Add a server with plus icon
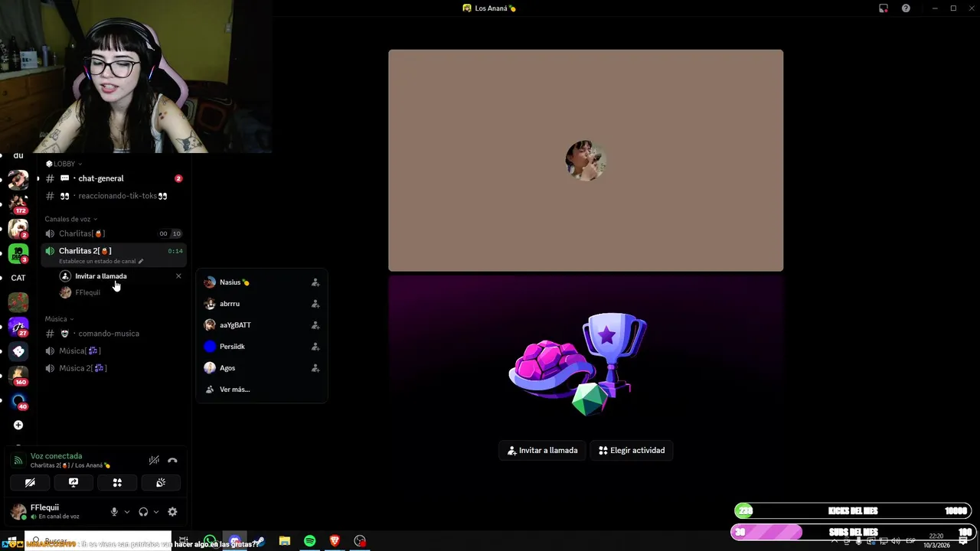The height and width of the screenshot is (551, 980). point(18,425)
